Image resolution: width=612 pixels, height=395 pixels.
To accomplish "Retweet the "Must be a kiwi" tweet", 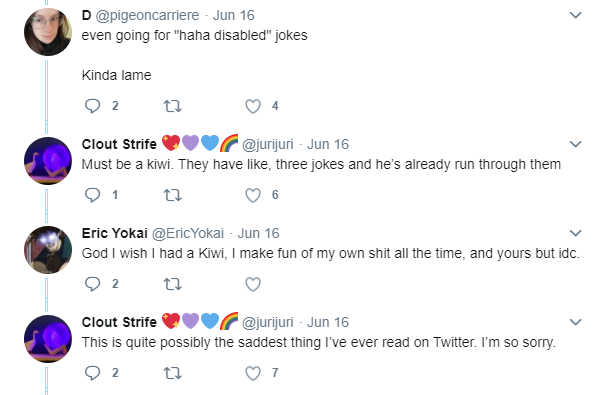I will click(x=173, y=195).
